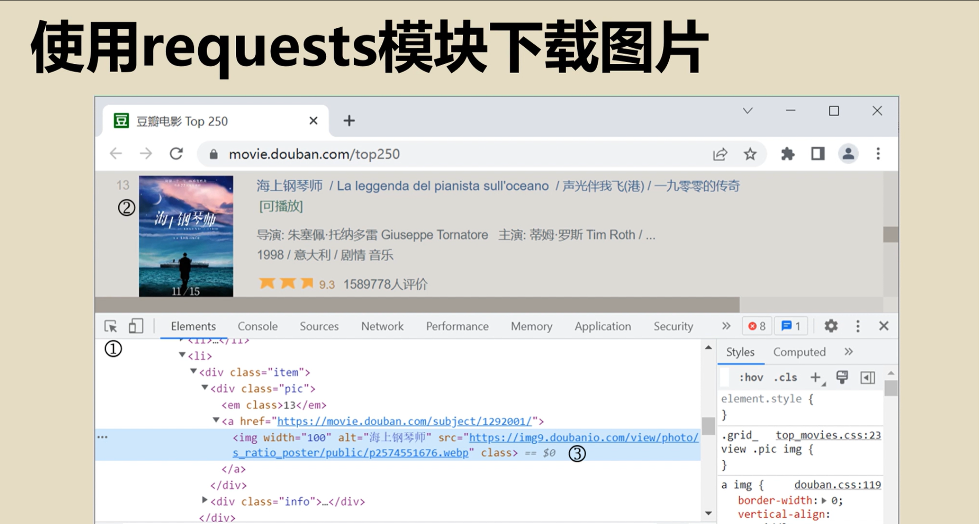Screen dimensions: 980x524
Task: Click the page vertical scrollbar thumb
Action: pos(891,234)
